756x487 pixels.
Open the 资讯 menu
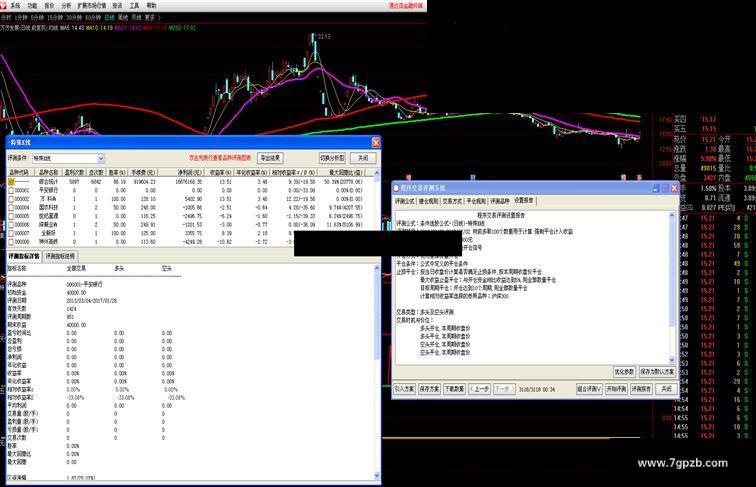[117, 6]
